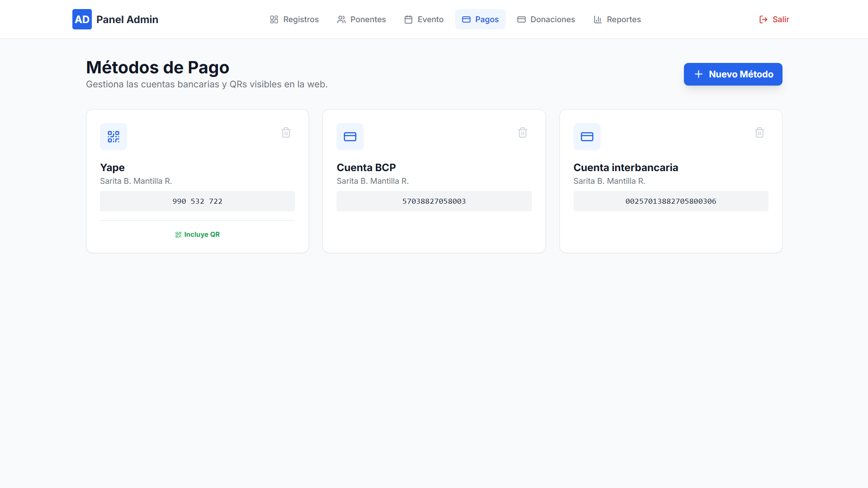Navigate to the Evento tab
The width and height of the screenshot is (868, 488).
pyautogui.click(x=424, y=19)
